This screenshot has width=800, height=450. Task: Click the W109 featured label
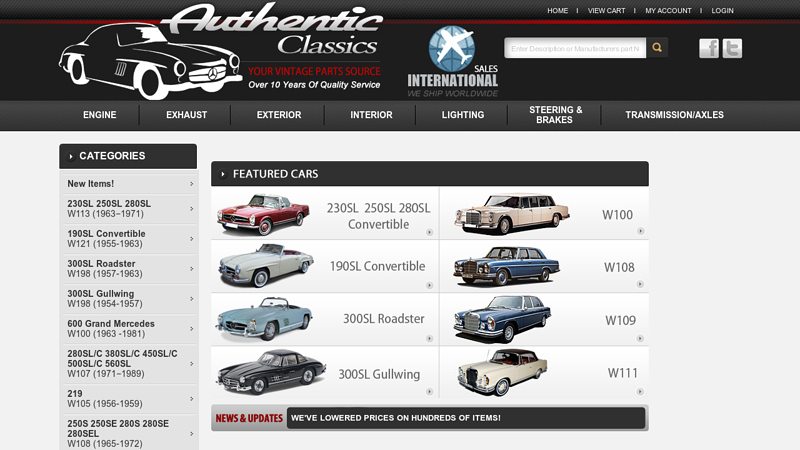click(620, 320)
